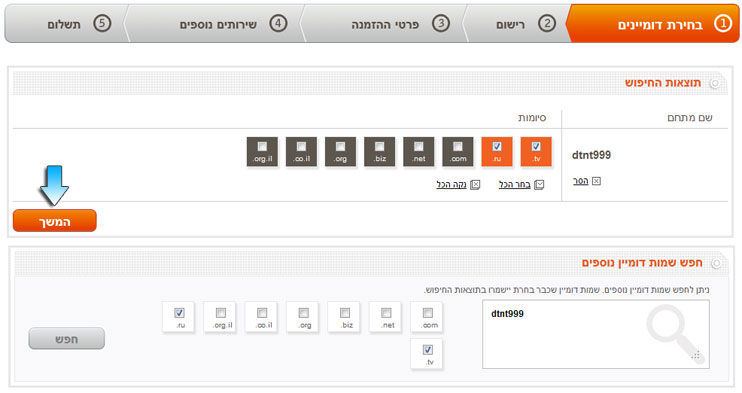Tick .biz checkbox in additional domain search
This screenshot has height=393, width=742.
(x=345, y=313)
